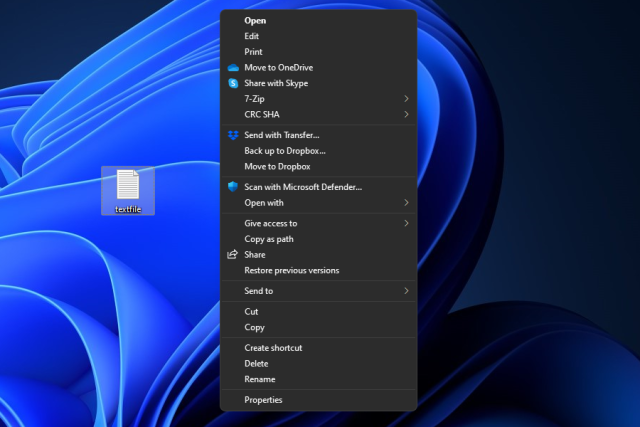Choose Cut from the context menu
The width and height of the screenshot is (640, 427).
[318, 311]
